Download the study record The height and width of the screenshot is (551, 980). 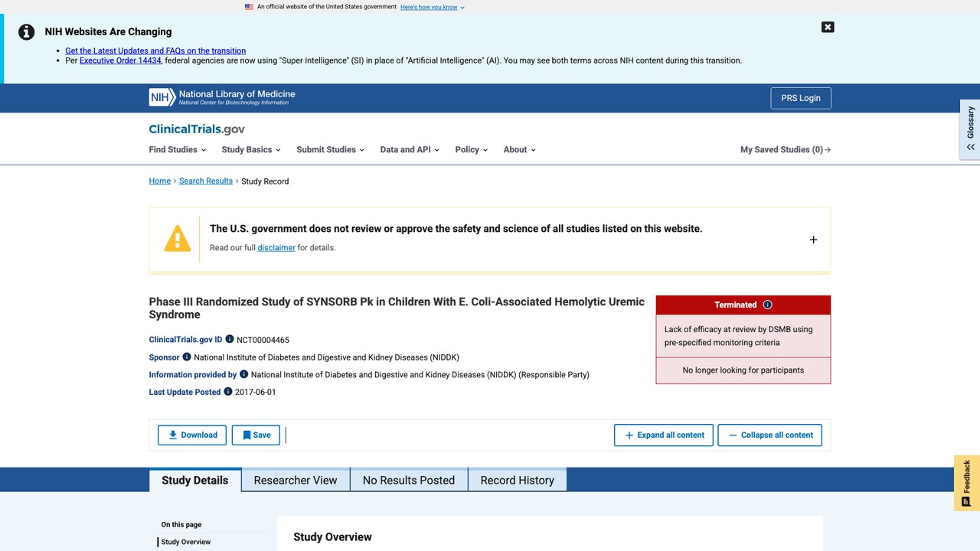point(192,435)
